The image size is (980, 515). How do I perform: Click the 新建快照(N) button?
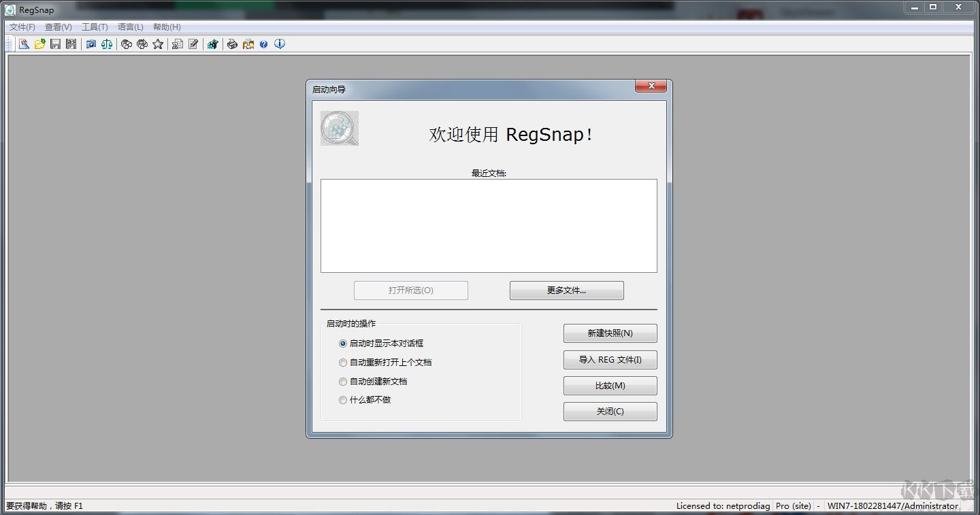click(x=609, y=333)
